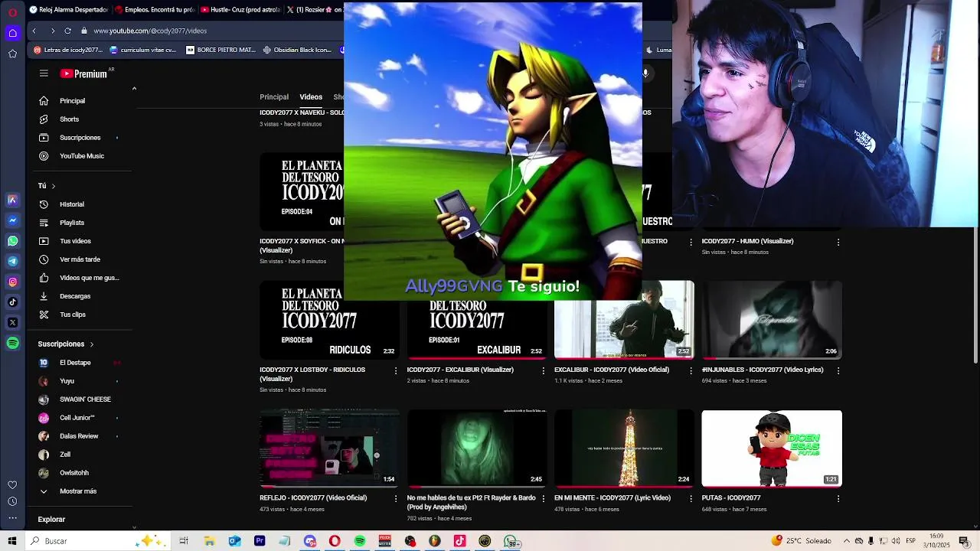The image size is (980, 551).
Task: Click the Windows Start button
Action: click(12, 541)
